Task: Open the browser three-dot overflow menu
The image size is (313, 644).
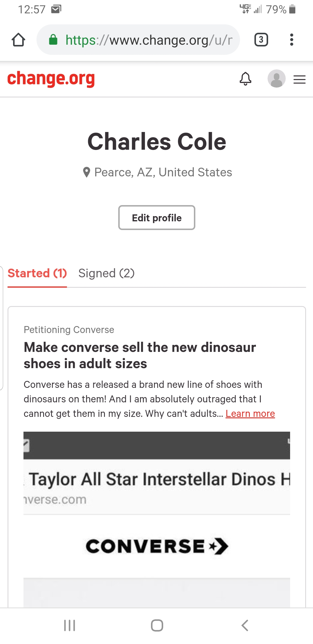Action: tap(292, 40)
